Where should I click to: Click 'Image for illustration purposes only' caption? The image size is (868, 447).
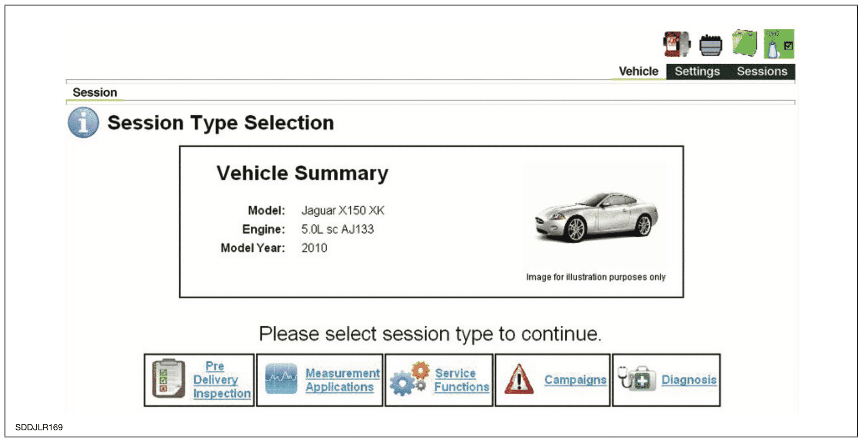pos(596,277)
